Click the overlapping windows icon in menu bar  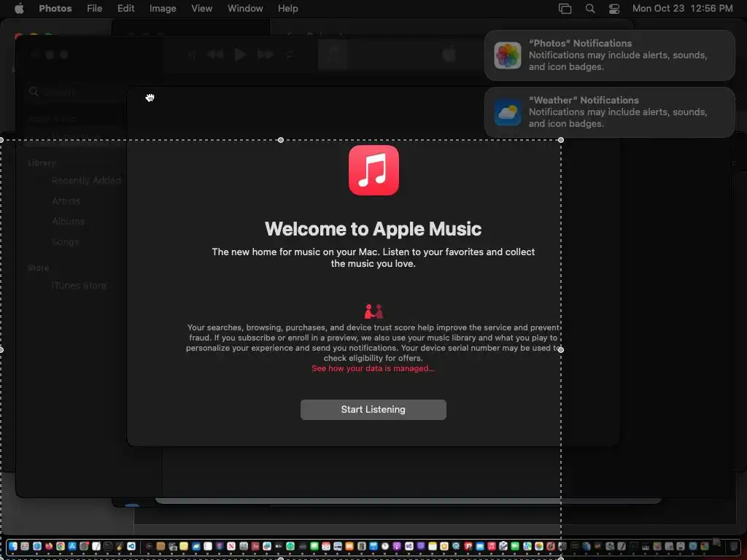click(x=565, y=8)
